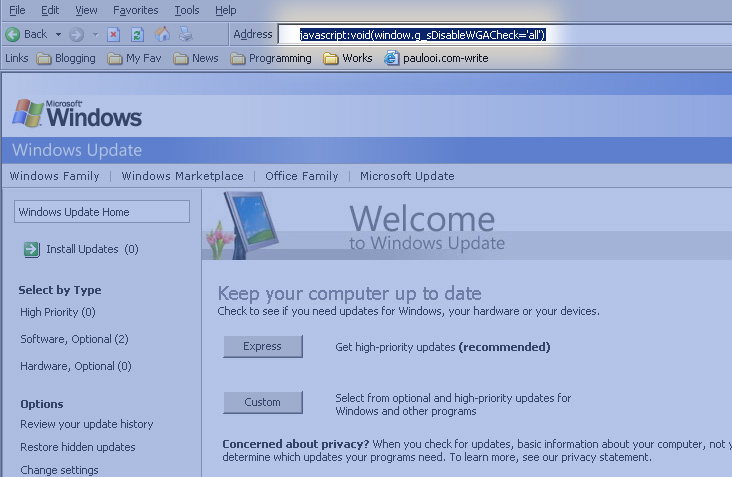Click the Express button

[x=263, y=346]
